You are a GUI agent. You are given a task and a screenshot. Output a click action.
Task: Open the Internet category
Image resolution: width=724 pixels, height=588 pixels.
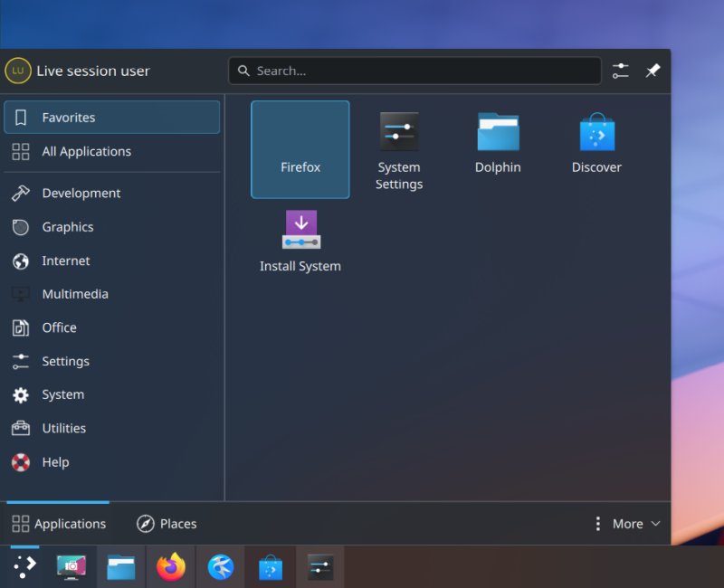click(x=65, y=261)
